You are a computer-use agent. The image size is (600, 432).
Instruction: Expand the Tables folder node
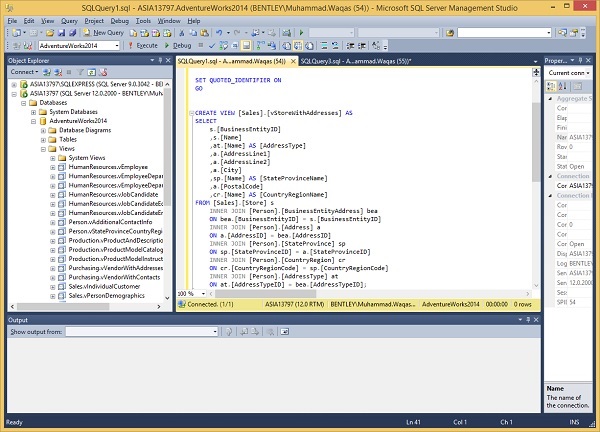coord(41,139)
